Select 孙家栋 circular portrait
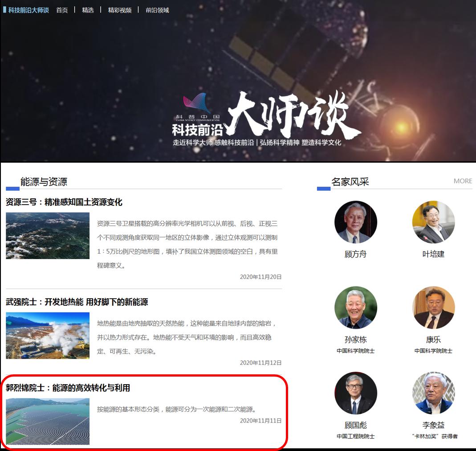This screenshot has width=476, height=451. (x=355, y=307)
